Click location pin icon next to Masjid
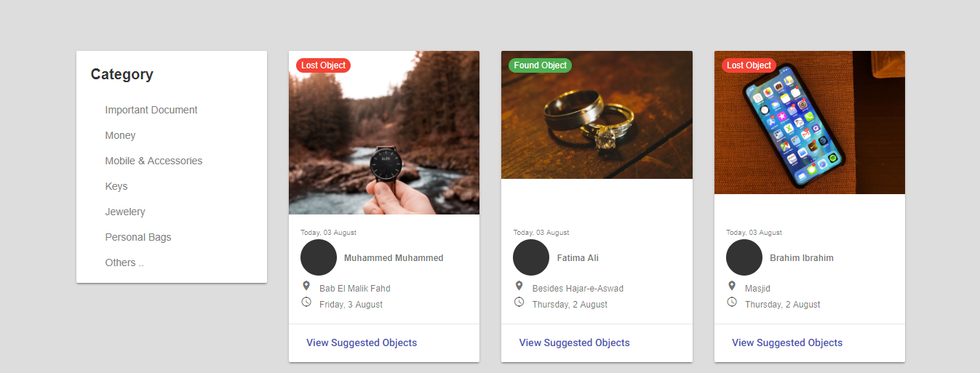 coord(732,286)
